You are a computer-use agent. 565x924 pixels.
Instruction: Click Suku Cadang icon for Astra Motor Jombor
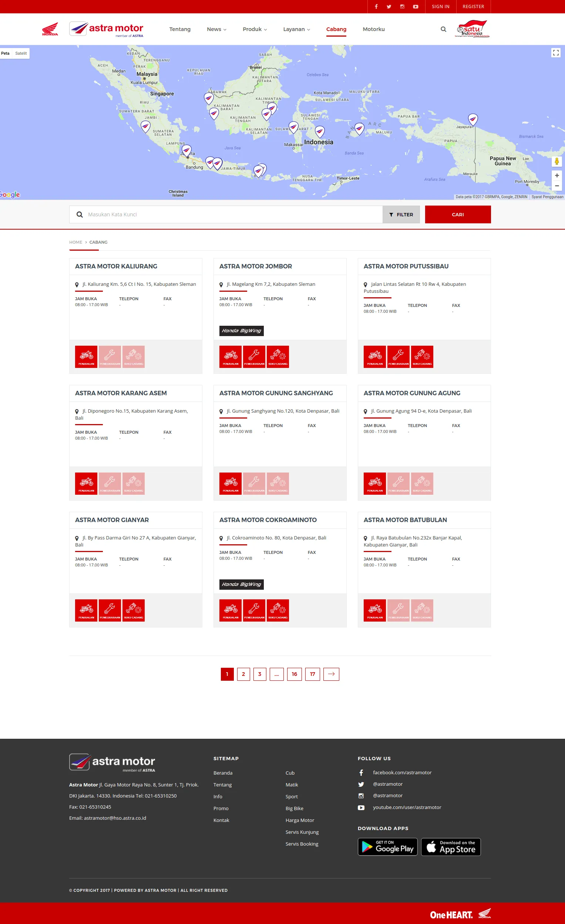[278, 357]
